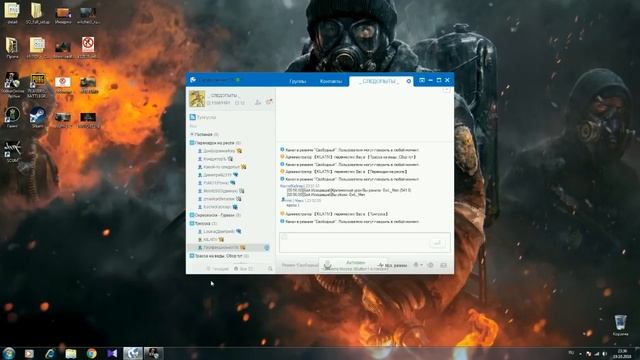Click the chat message input field
Image resolution: width=640 pixels, height=360 pixels.
pos(365,243)
